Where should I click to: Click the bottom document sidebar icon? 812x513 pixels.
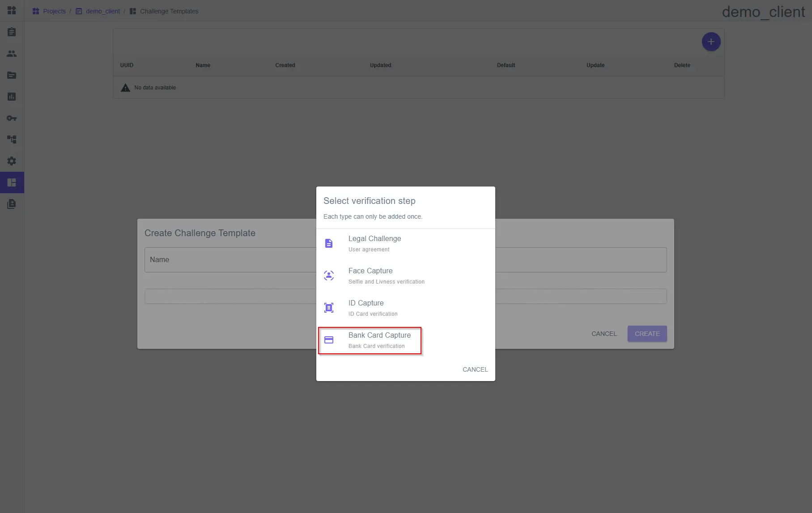pos(12,204)
